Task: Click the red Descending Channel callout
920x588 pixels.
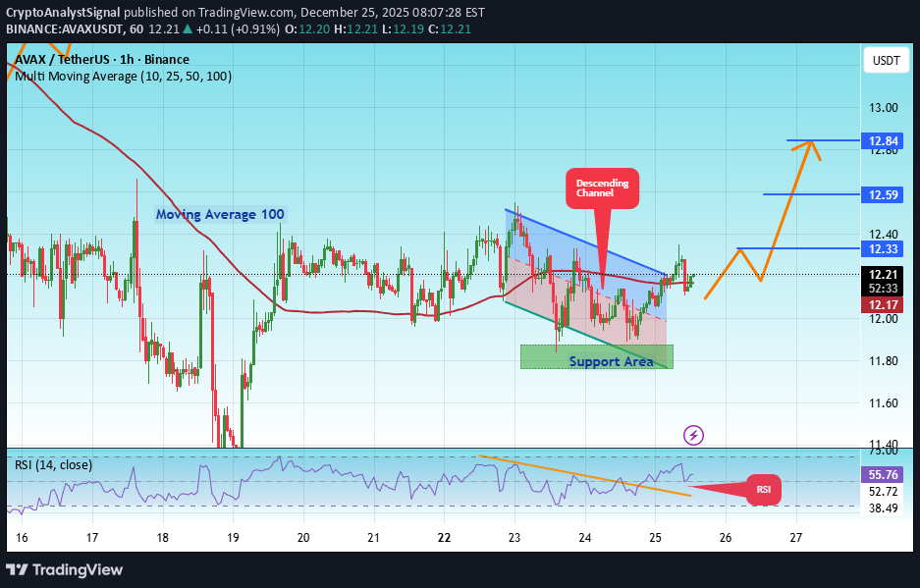Action: point(602,187)
